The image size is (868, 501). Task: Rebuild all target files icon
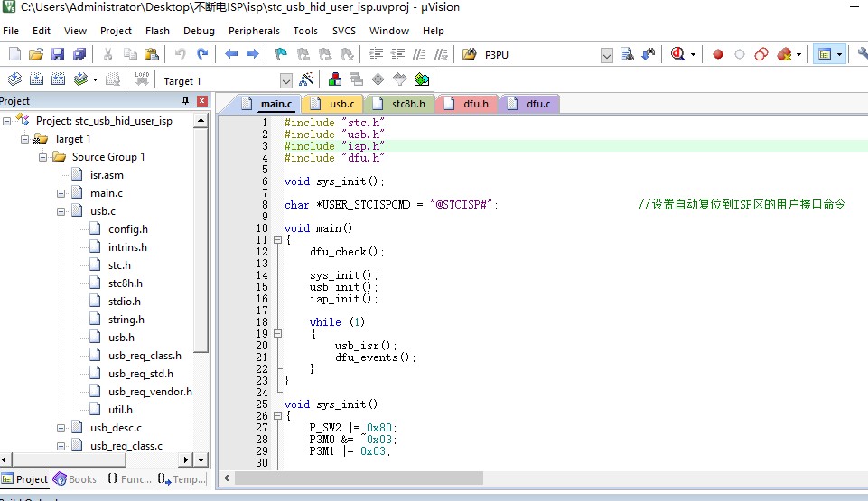tap(58, 79)
